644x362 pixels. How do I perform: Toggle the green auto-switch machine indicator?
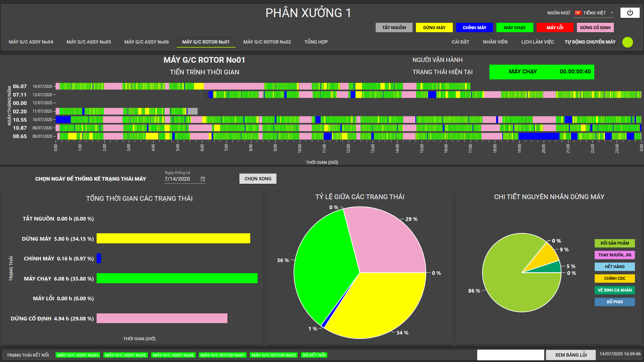[x=627, y=42]
